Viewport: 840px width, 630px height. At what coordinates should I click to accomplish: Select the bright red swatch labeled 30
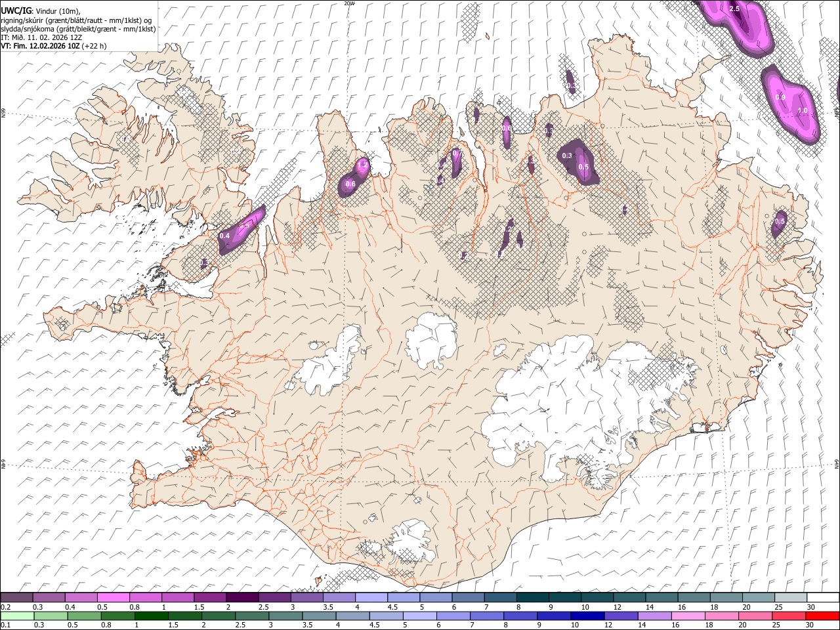click(x=822, y=616)
